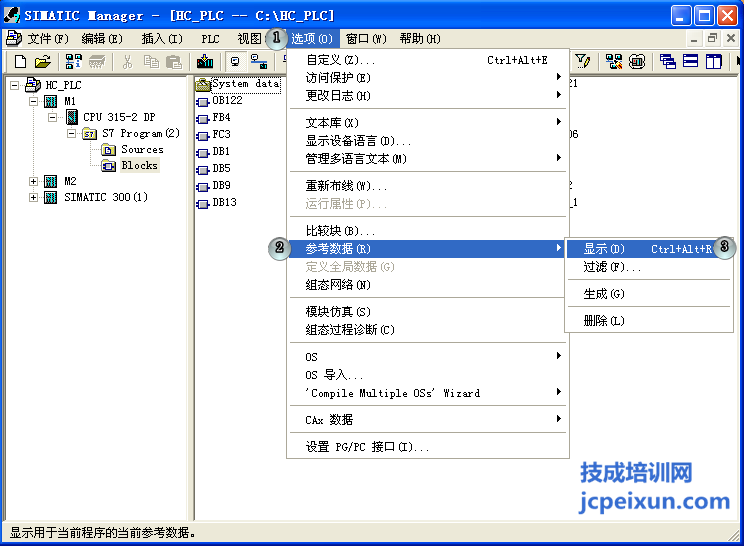Collapse the CPU 315-2 DP node
Viewport: 744px width, 546px height.
coord(52,117)
